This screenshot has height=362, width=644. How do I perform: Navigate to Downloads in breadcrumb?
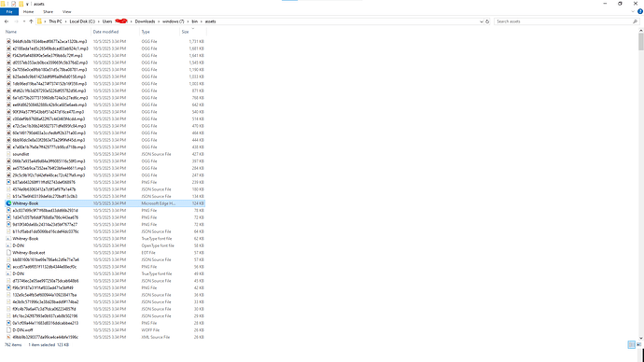click(145, 21)
